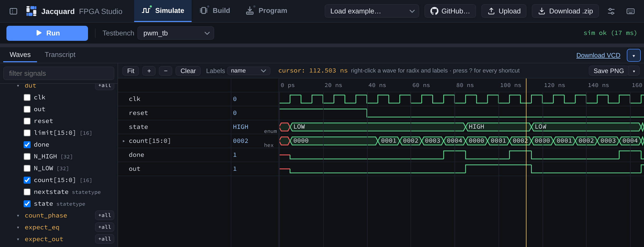Open the pwm_tb testbench dropdown
The image size is (644, 247).
coord(176,33)
